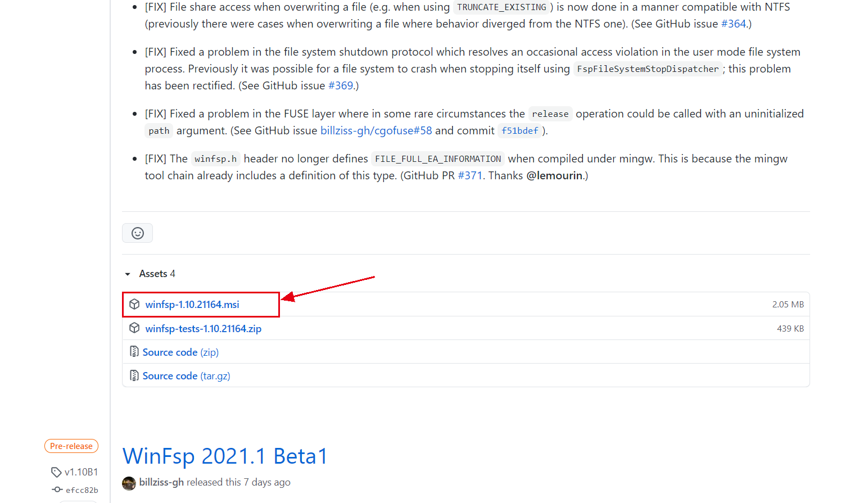This screenshot has height=503, width=868.
Task: Open billziss-gh avatar image
Action: pos(129,483)
